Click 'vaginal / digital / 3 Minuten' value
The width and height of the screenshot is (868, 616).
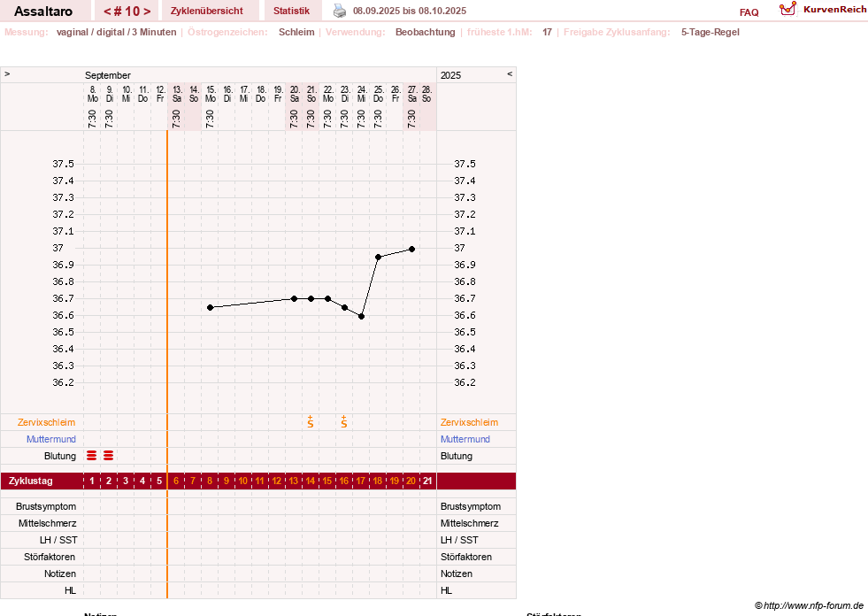point(116,32)
